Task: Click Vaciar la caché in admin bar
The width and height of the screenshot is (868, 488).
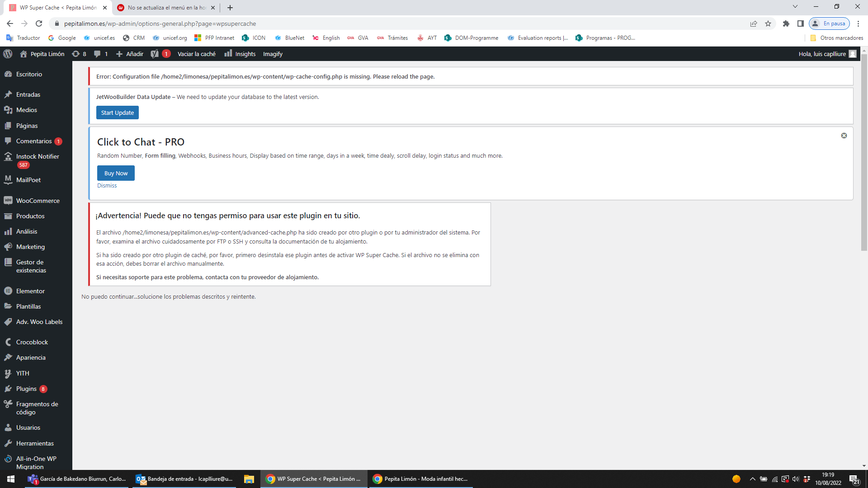Action: [x=197, y=54]
